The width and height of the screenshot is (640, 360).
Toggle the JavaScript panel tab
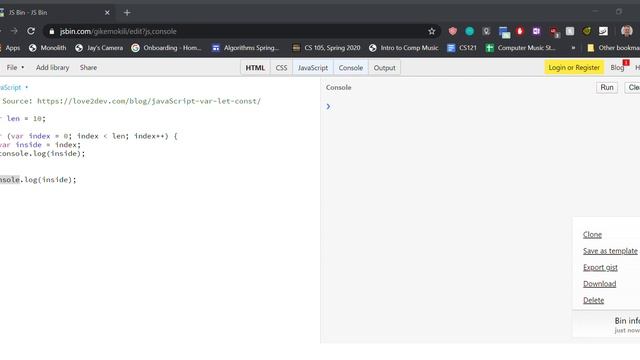click(313, 68)
